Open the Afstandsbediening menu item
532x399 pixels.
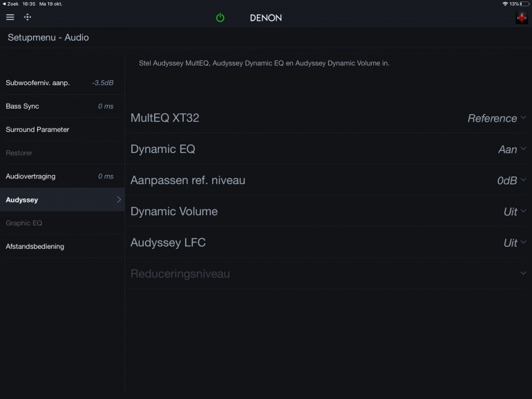pyautogui.click(x=60, y=246)
